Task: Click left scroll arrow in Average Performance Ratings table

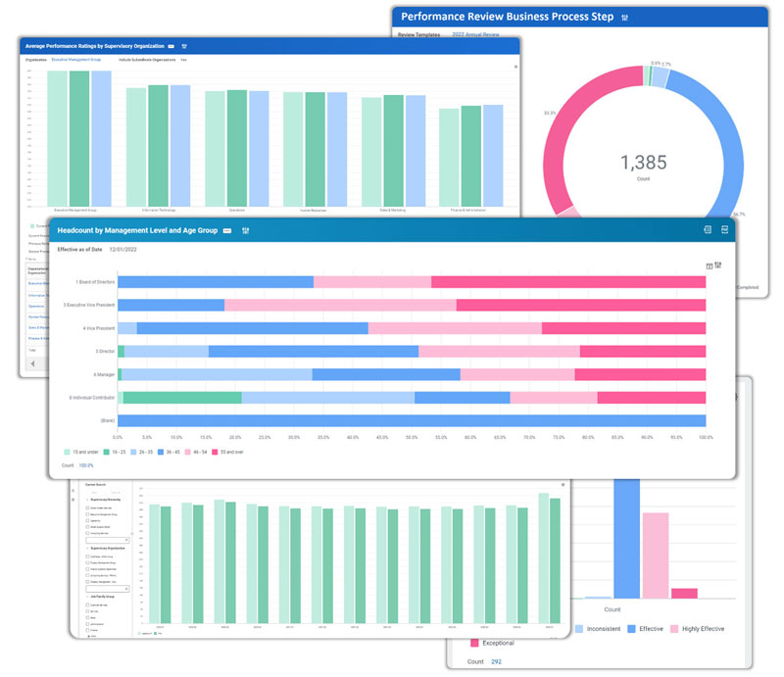Action: [x=33, y=363]
